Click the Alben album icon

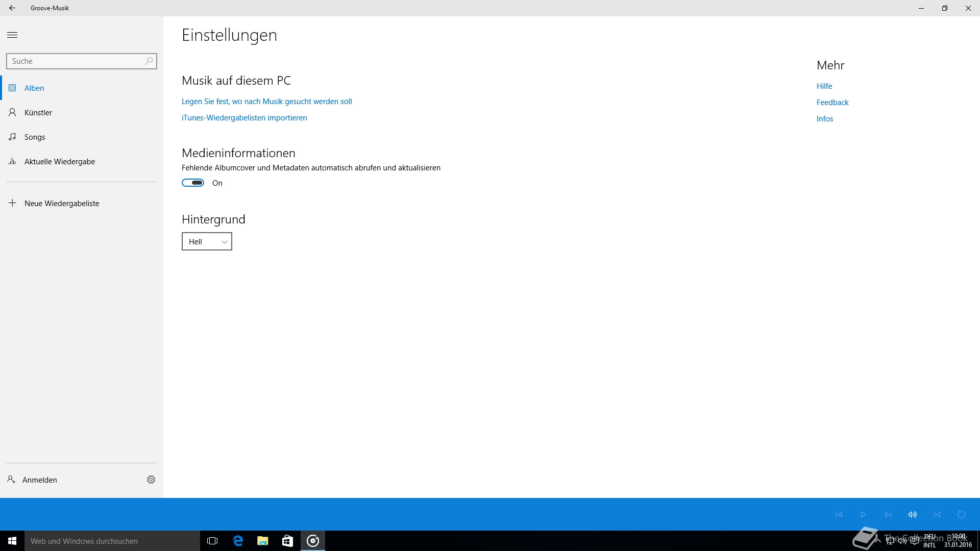12,88
